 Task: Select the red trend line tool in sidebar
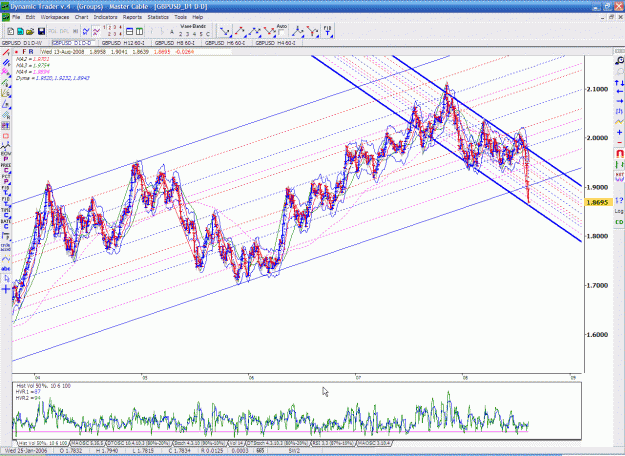click(6, 53)
